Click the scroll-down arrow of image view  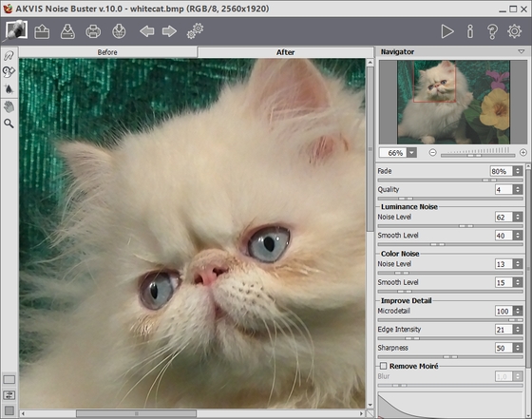370,405
